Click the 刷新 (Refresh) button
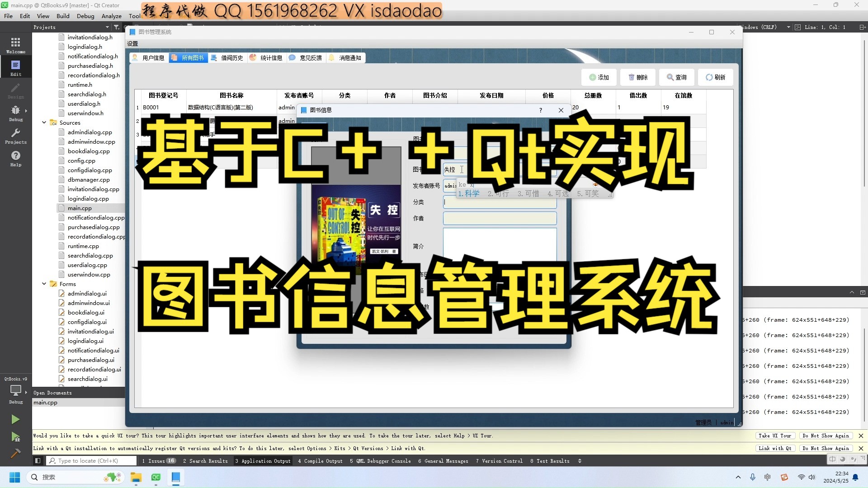 715,77
